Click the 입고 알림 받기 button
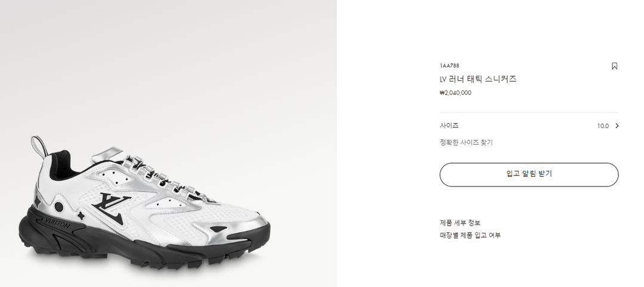 point(529,174)
